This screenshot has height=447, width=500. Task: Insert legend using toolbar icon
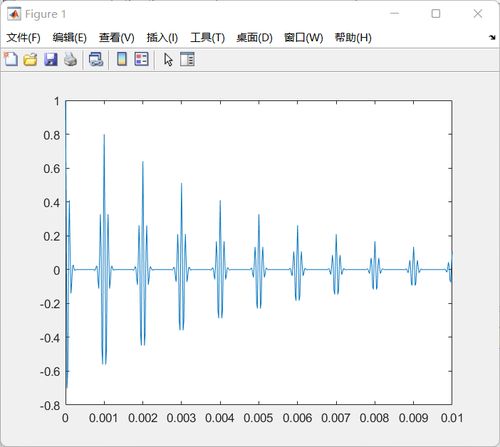tap(142, 59)
